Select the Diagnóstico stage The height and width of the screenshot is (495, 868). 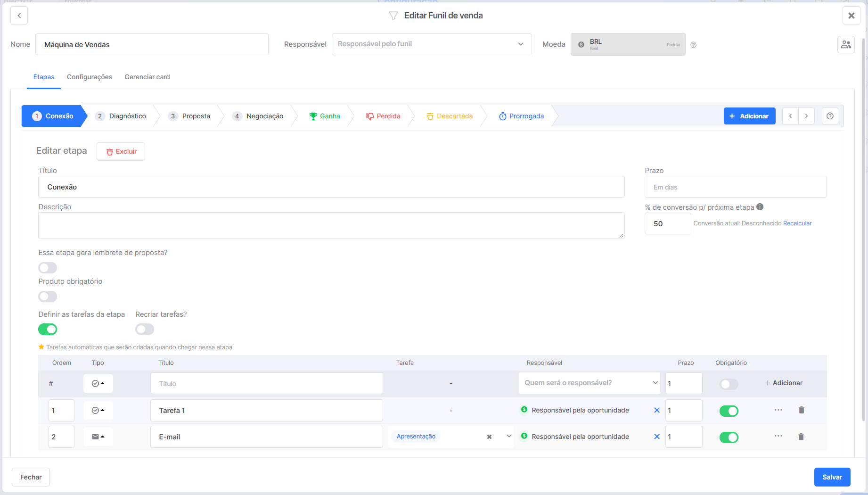121,116
